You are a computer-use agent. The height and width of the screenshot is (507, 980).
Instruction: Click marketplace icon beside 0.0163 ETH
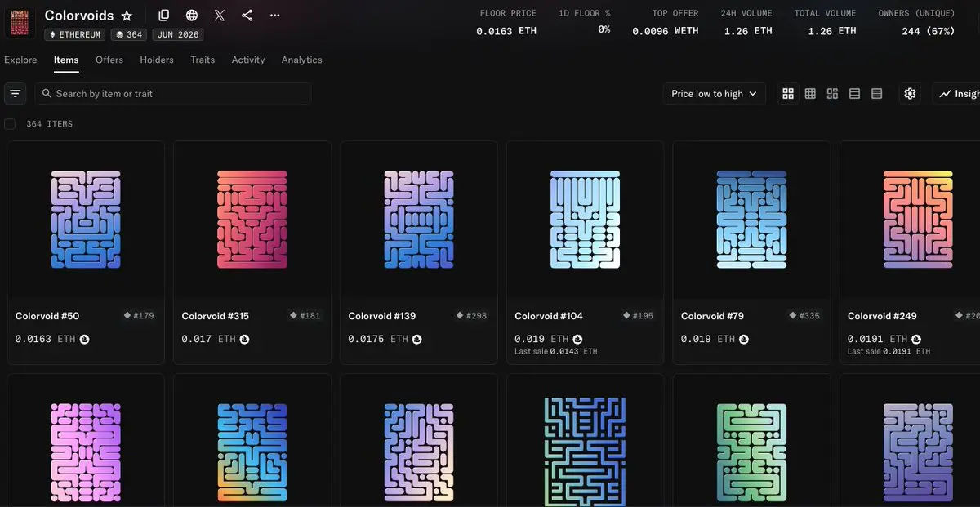pos(84,339)
